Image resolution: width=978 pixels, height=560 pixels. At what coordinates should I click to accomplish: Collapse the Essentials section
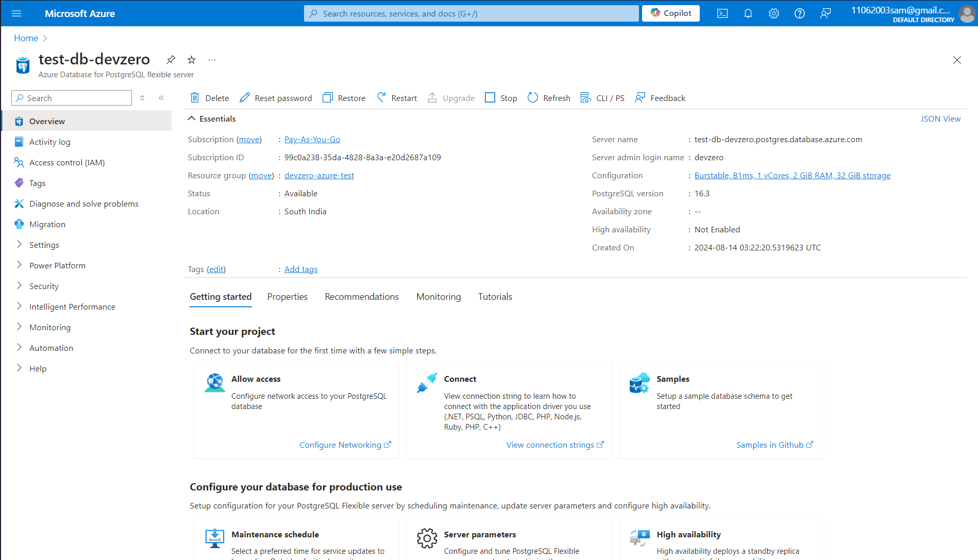pyautogui.click(x=191, y=118)
